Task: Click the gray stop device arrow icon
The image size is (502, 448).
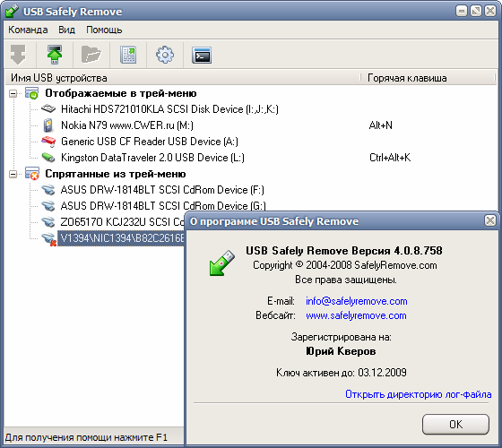Action: (18, 55)
